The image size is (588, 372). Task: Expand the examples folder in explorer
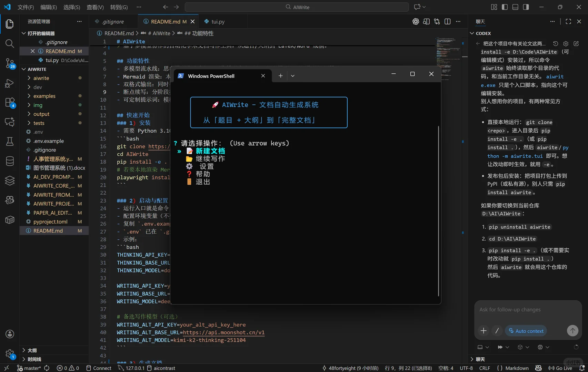point(44,96)
